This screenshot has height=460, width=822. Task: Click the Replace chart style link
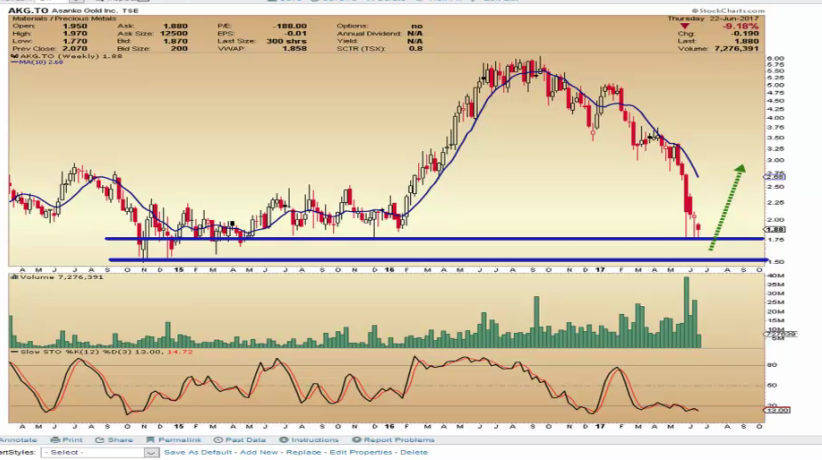[x=304, y=452]
